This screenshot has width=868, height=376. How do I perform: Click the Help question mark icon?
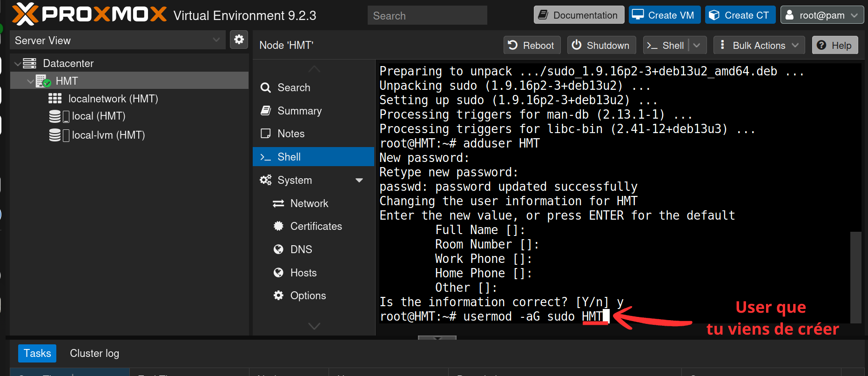click(821, 45)
